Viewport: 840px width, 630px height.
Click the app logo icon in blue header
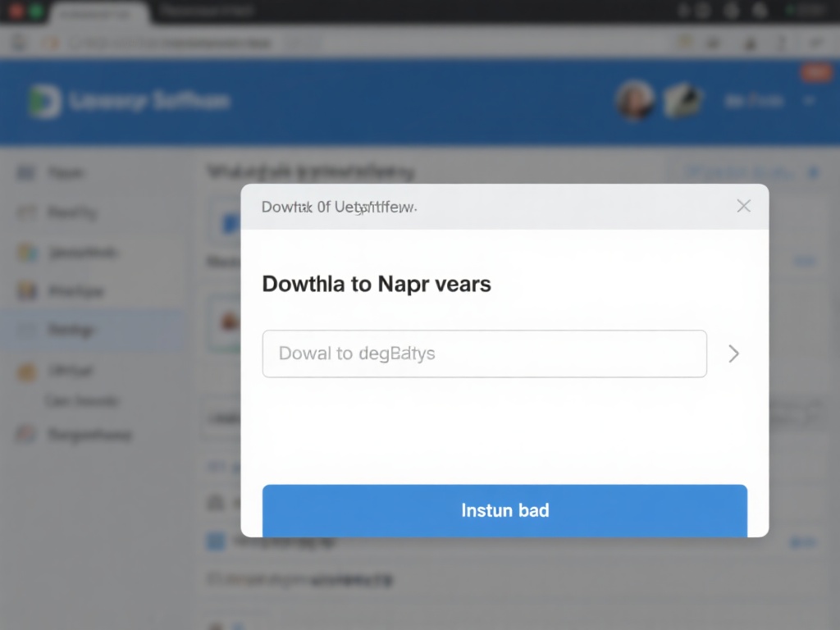click(43, 101)
